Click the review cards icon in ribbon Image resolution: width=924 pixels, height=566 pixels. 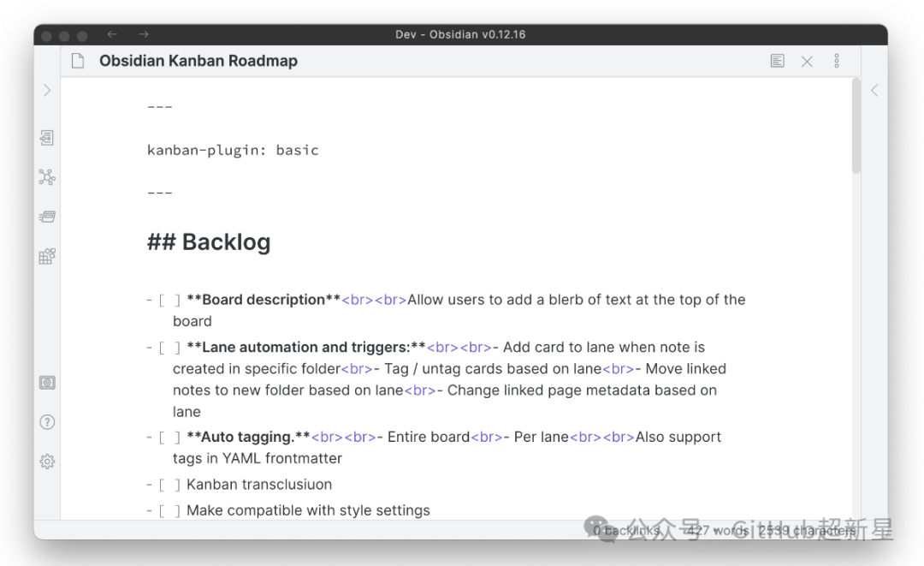tap(47, 217)
